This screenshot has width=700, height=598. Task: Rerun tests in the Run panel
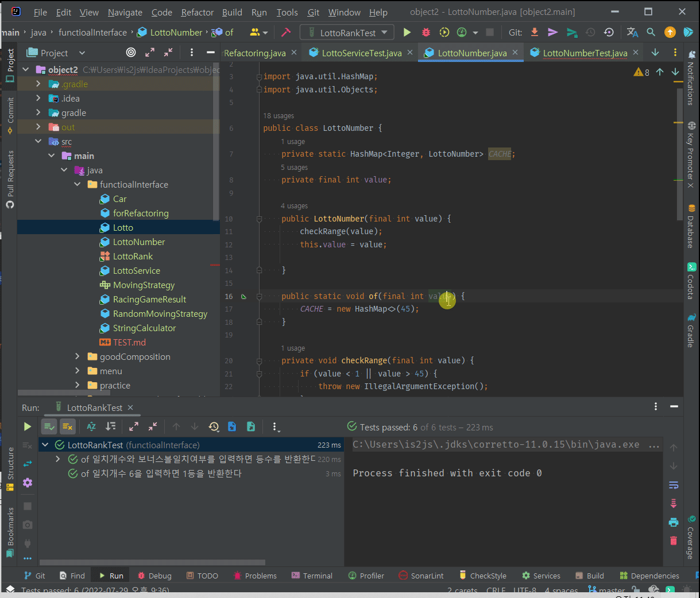click(x=27, y=426)
